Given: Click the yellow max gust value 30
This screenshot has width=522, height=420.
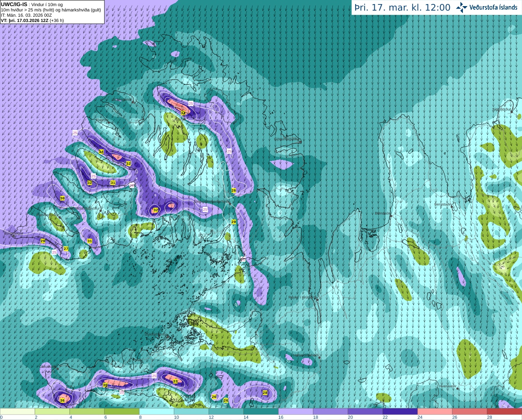Looking at the screenshot, I should click(62, 198).
